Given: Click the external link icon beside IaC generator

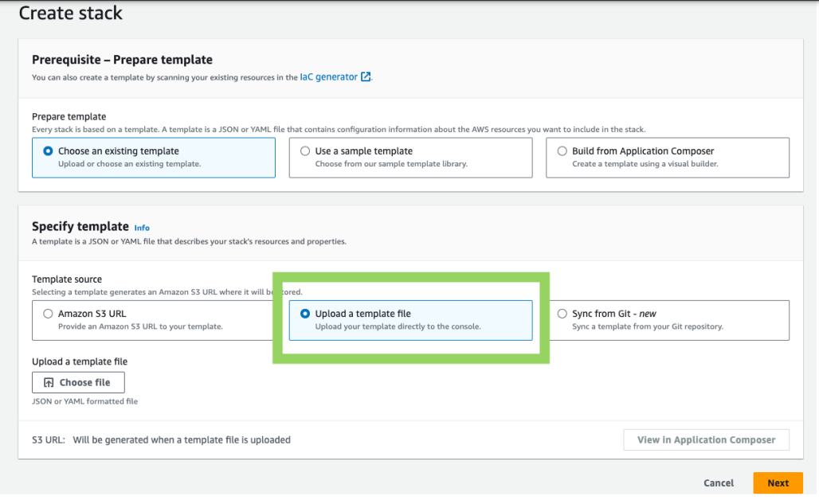Looking at the screenshot, I should click(x=366, y=76).
